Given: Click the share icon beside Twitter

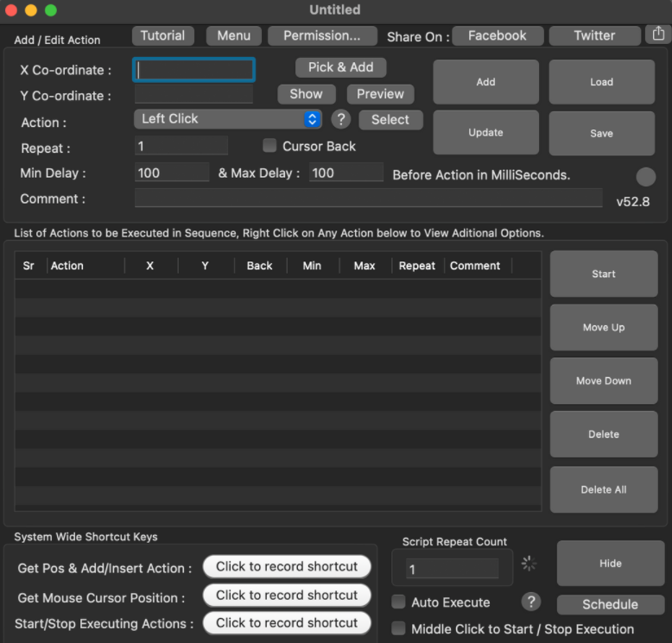Looking at the screenshot, I should tap(658, 35).
